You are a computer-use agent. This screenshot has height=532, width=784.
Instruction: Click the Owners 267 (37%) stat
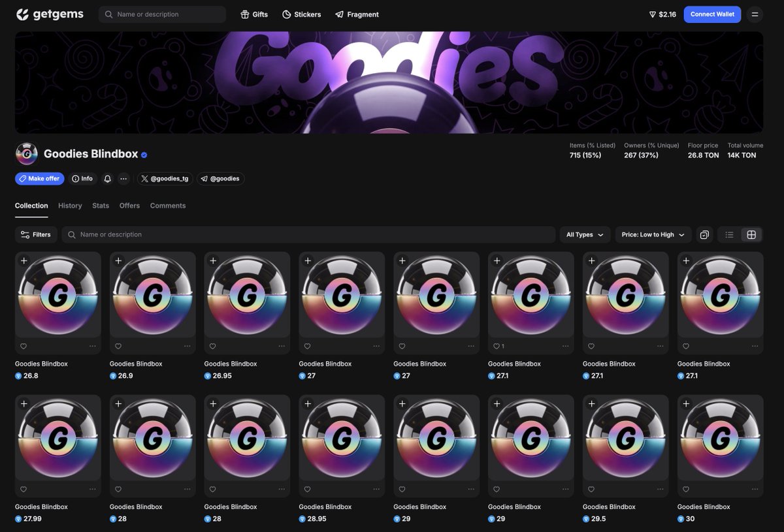click(x=651, y=151)
